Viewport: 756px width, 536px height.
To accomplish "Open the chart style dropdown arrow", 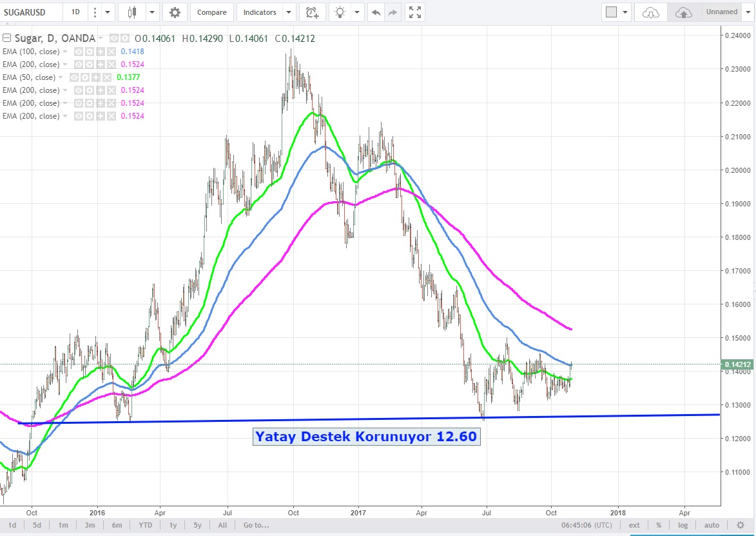I will coord(153,12).
